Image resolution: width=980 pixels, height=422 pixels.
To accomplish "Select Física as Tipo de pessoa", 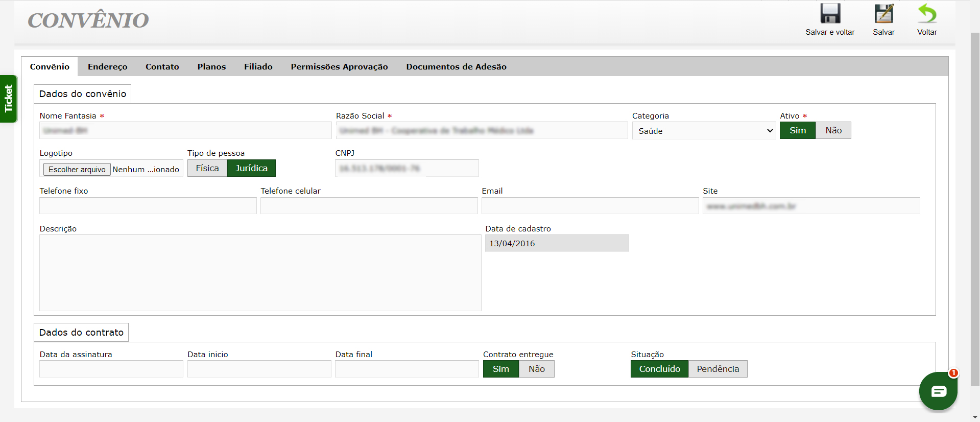I will [207, 169].
